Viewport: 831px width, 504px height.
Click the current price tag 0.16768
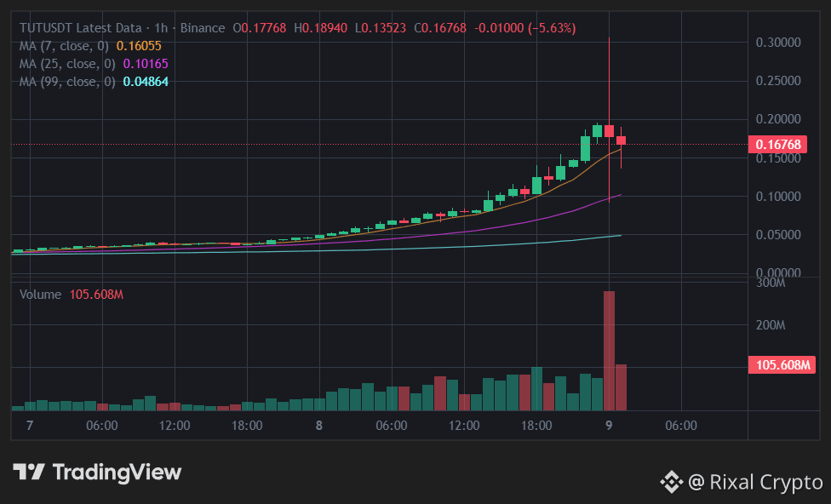(777, 145)
